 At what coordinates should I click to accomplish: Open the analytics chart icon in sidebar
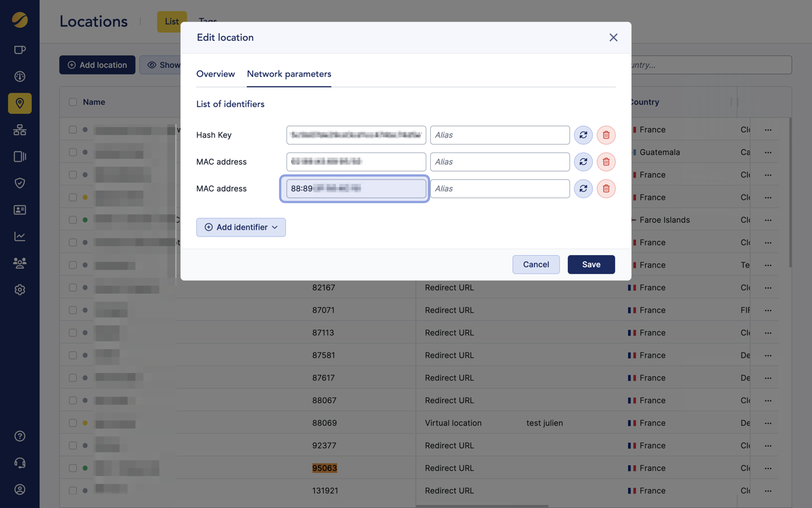pos(20,237)
